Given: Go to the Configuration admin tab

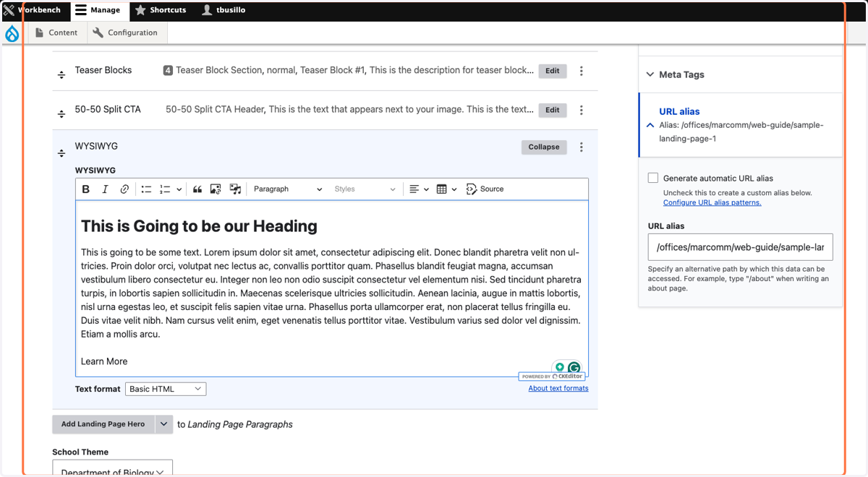Looking at the screenshot, I should coord(126,33).
